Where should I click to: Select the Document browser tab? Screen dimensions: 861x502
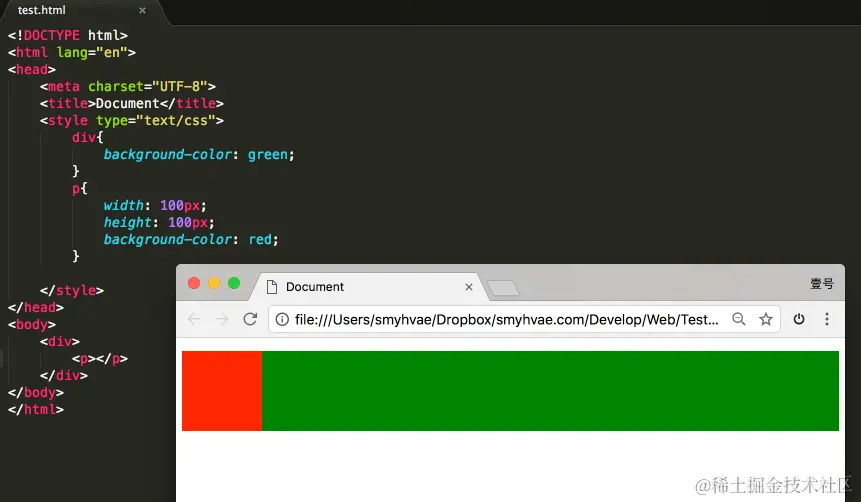pos(368,287)
